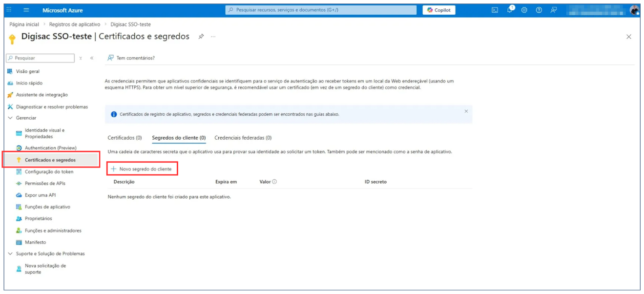Open the settings gear in header
The width and height of the screenshot is (644, 294).
(524, 10)
